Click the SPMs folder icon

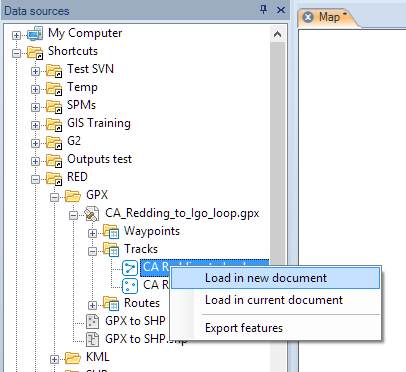pyautogui.click(x=54, y=106)
